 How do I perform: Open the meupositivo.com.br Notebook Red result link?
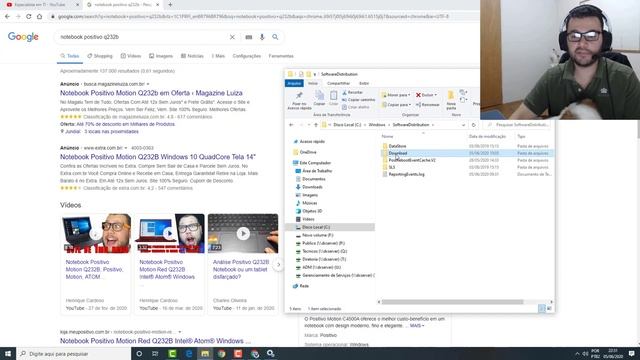click(155, 341)
